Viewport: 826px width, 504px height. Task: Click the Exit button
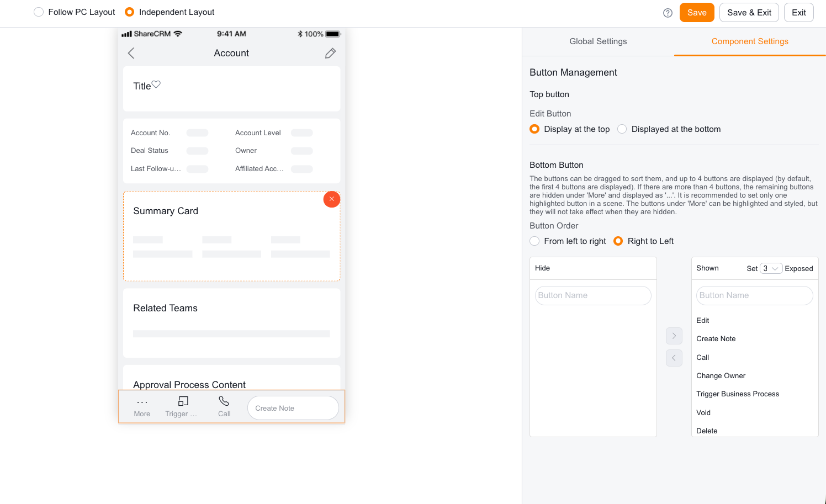(x=799, y=13)
